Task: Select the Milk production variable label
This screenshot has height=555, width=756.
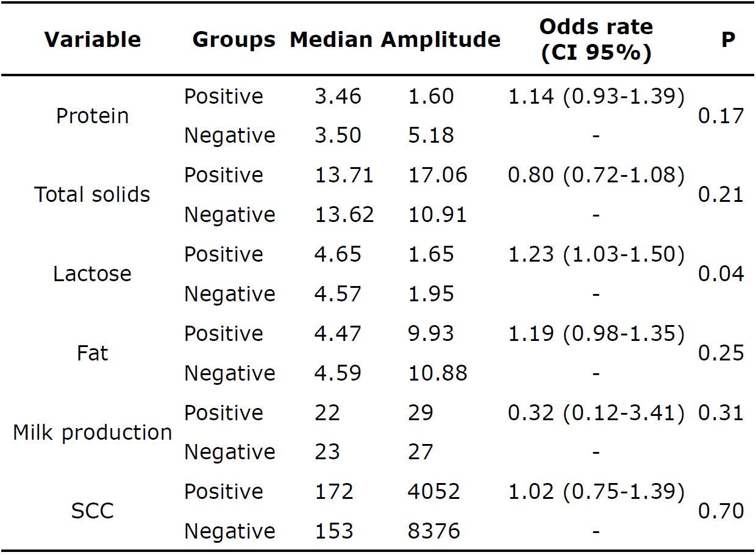Action: [93, 432]
